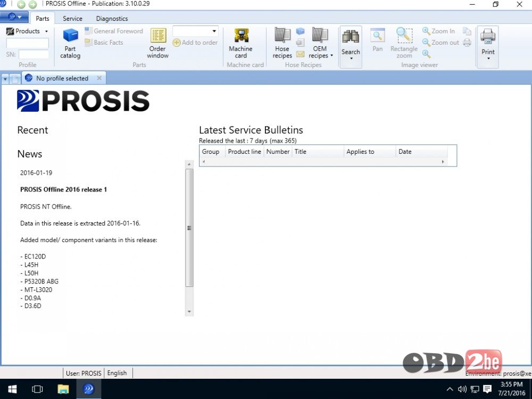This screenshot has height=399, width=532.
Task: Sort bulletins by the Product line column
Action: [x=245, y=152]
